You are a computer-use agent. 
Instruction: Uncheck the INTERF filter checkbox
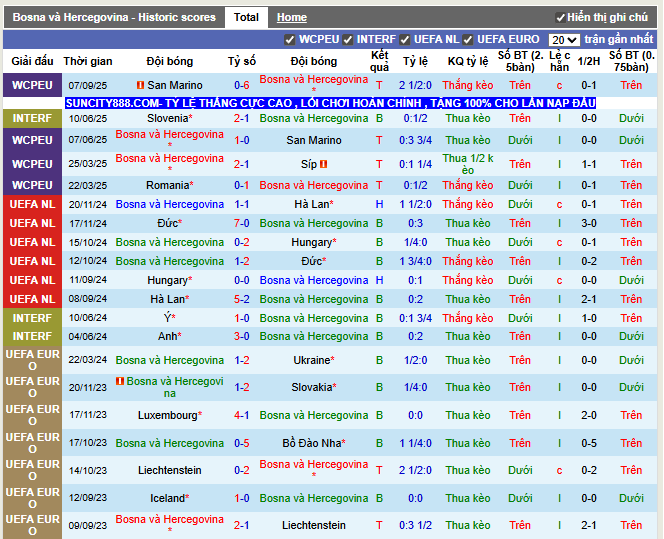coord(348,40)
